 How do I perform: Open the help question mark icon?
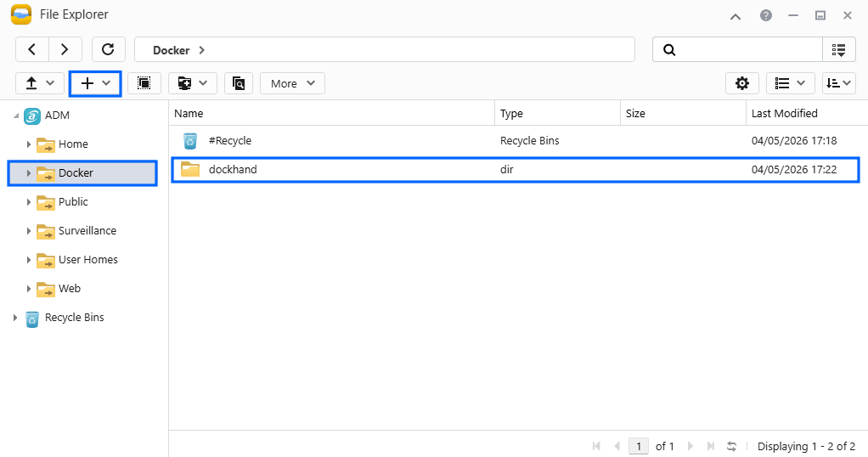tap(766, 15)
